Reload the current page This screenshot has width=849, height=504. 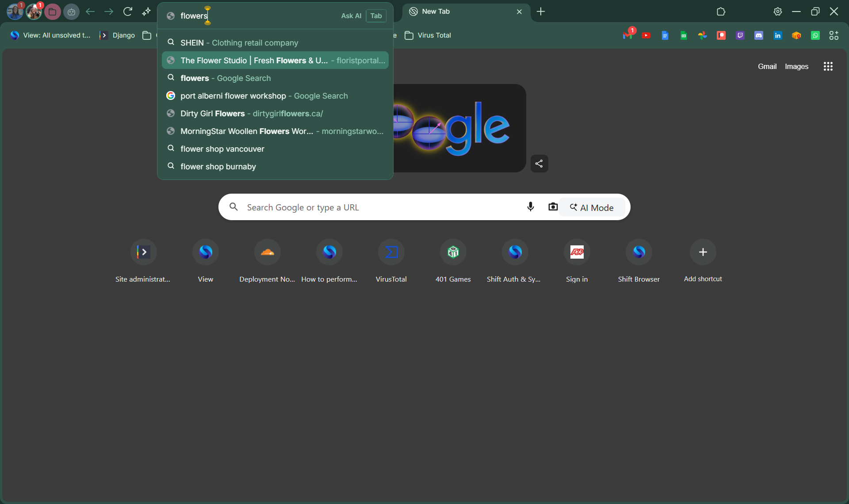point(128,11)
